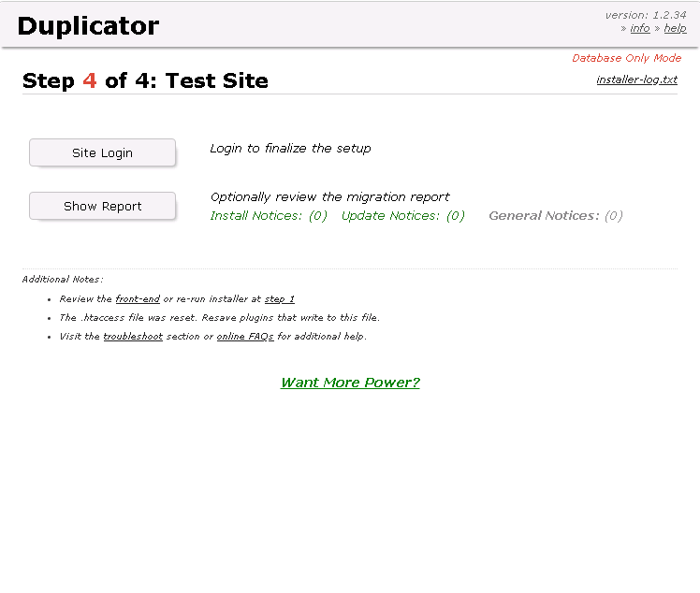Image resolution: width=700 pixels, height=593 pixels.
Task: Click the Duplicator title in the header
Action: coord(88,26)
